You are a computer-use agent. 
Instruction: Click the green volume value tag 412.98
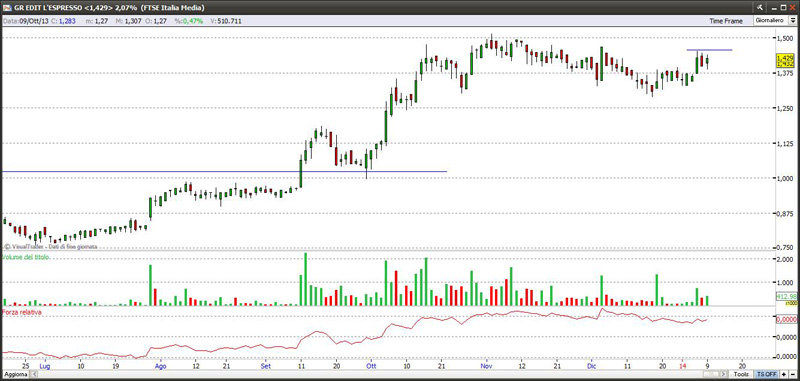[786, 296]
